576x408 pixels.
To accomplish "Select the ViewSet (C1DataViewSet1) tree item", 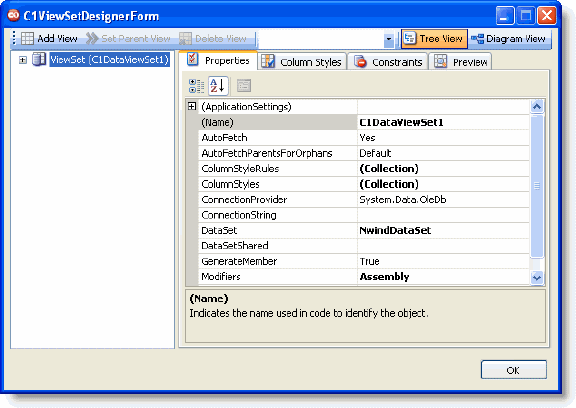I will click(109, 59).
